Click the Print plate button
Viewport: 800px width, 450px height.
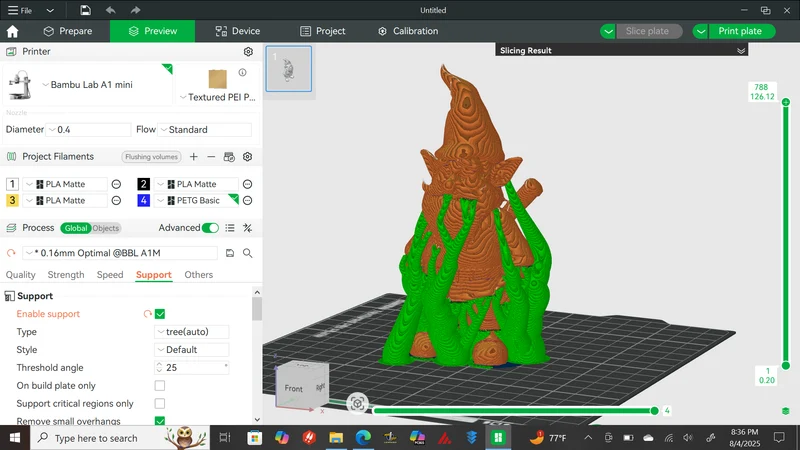pyautogui.click(x=740, y=31)
